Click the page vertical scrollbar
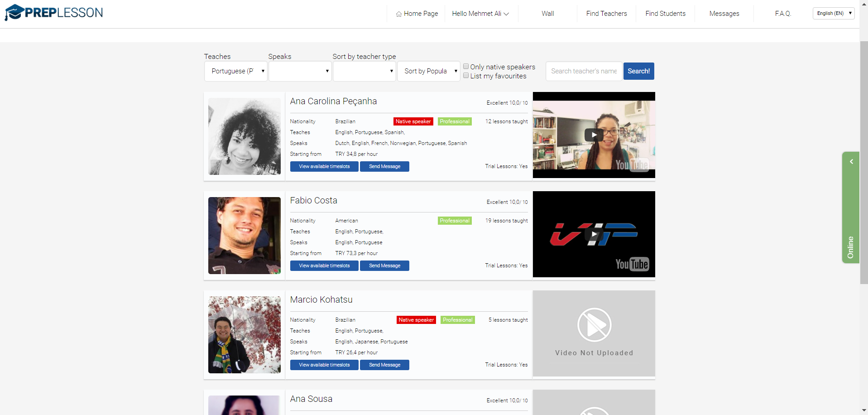The width and height of the screenshot is (868, 415). coord(864,163)
